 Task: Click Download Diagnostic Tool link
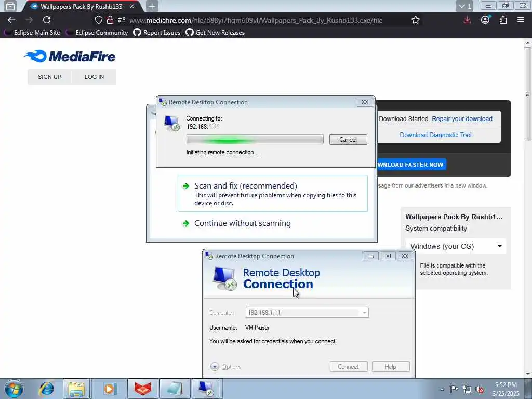pos(435,135)
